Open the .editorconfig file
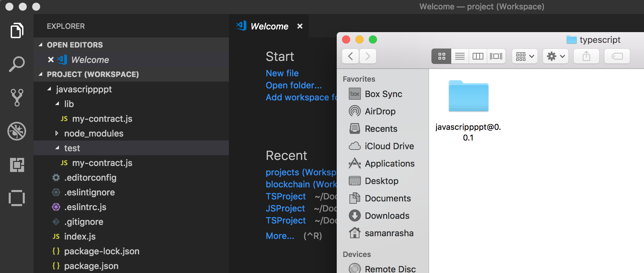This screenshot has width=644, height=273. point(131,177)
